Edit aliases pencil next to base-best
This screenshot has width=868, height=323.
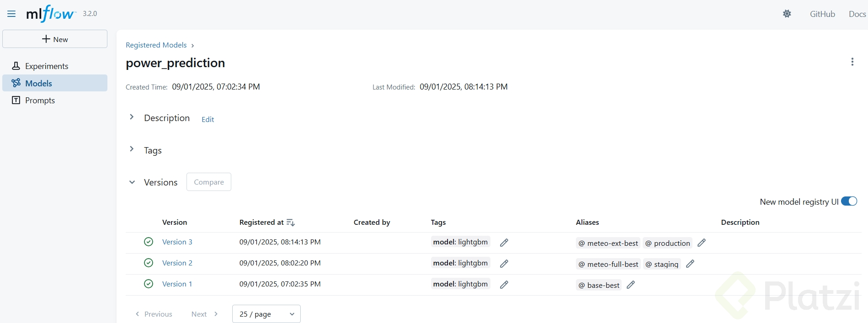(x=630, y=285)
